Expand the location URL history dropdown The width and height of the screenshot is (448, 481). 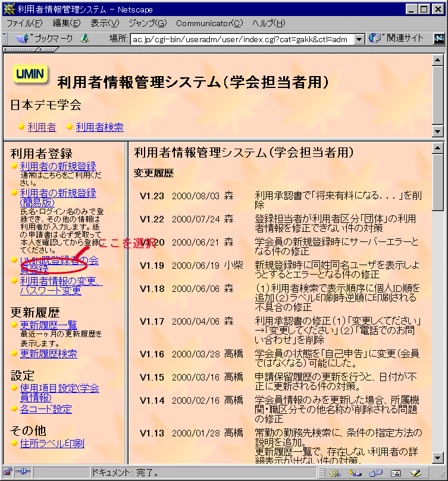[x=359, y=39]
